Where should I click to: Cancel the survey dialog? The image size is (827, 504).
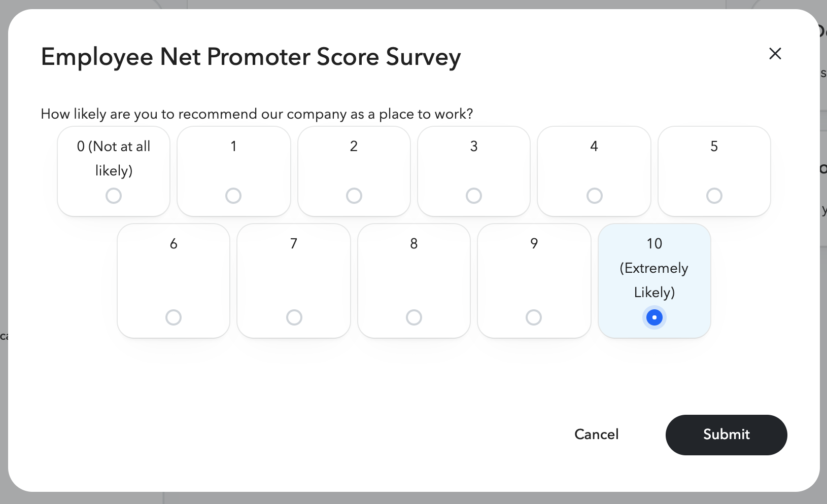pos(596,435)
